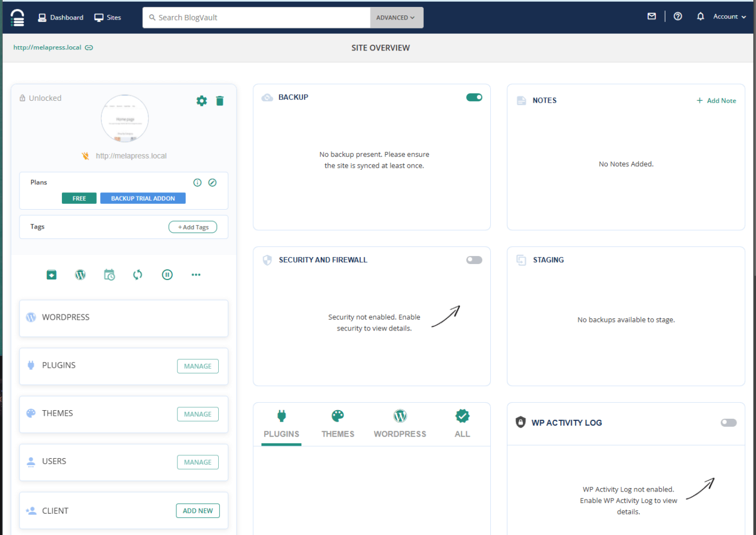Open the Dashboard page
Image resolution: width=756 pixels, height=535 pixels.
click(61, 18)
